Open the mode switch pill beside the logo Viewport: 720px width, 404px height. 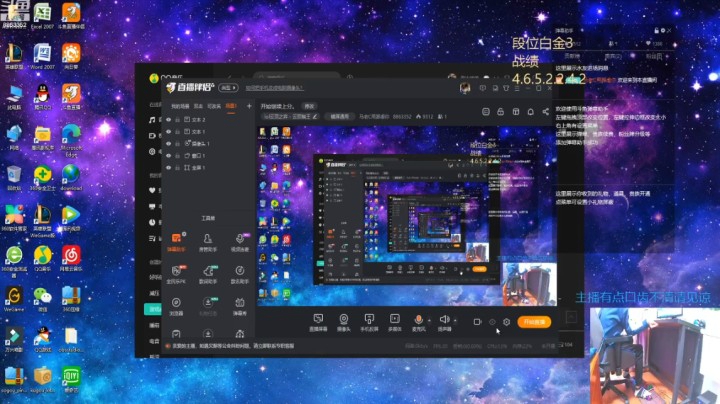228,87
